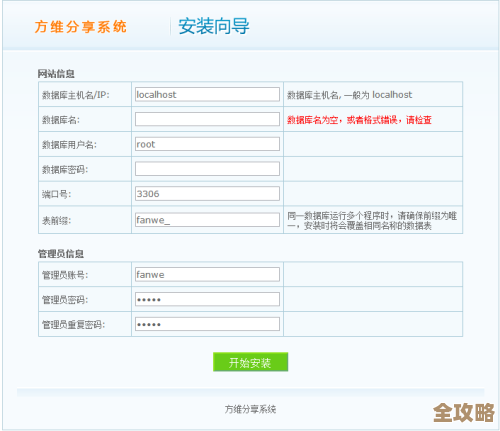Click the 安装向导 heading title
The width and height of the screenshot is (500, 431).
coord(214,26)
